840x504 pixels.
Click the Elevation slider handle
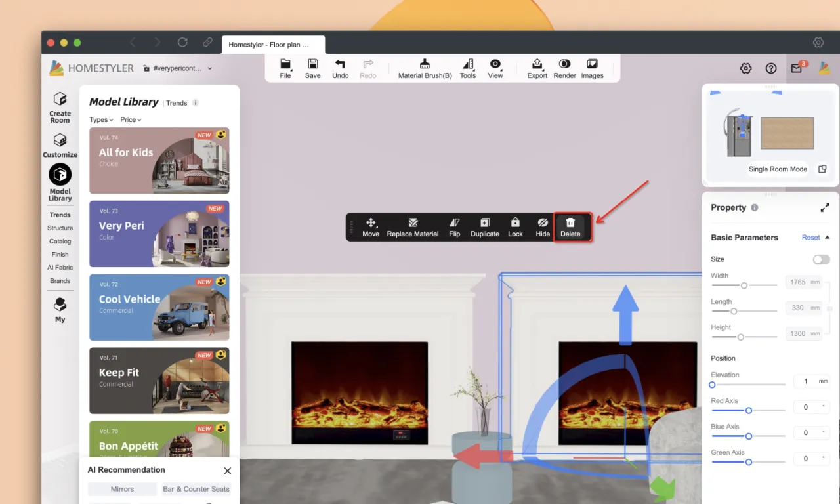(712, 385)
